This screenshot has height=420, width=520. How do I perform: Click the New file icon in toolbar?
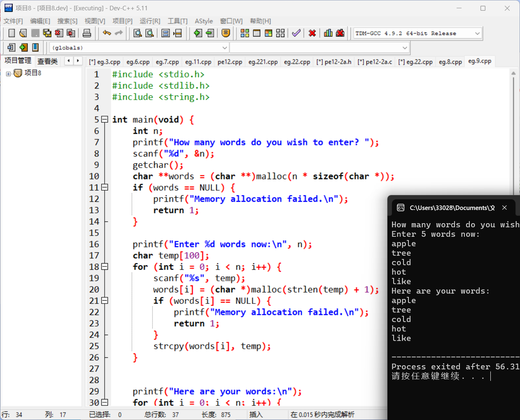[x=12, y=33]
